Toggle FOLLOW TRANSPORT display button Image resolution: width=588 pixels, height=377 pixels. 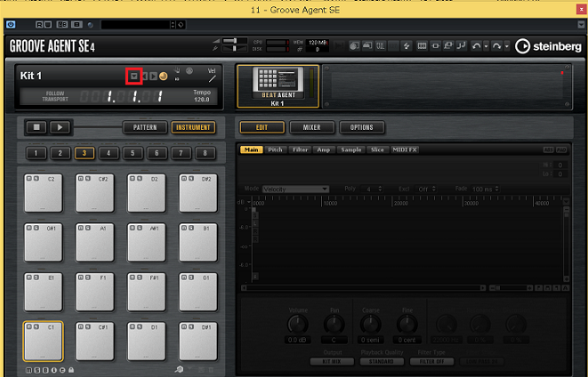tap(55, 96)
